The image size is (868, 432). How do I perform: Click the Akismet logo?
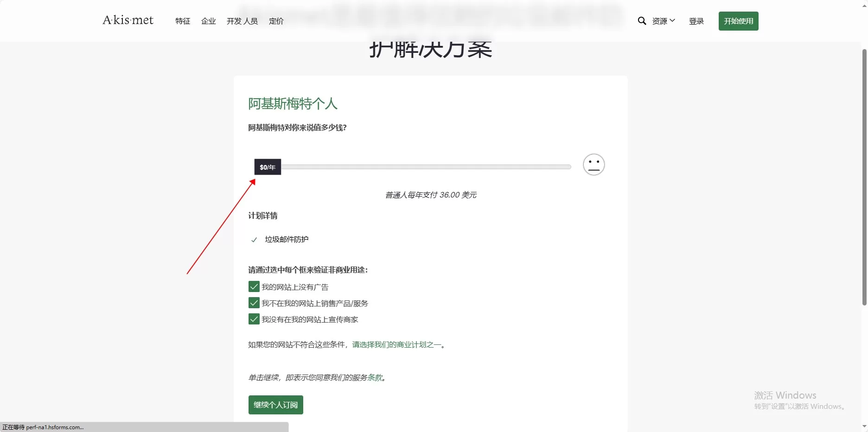click(x=128, y=20)
